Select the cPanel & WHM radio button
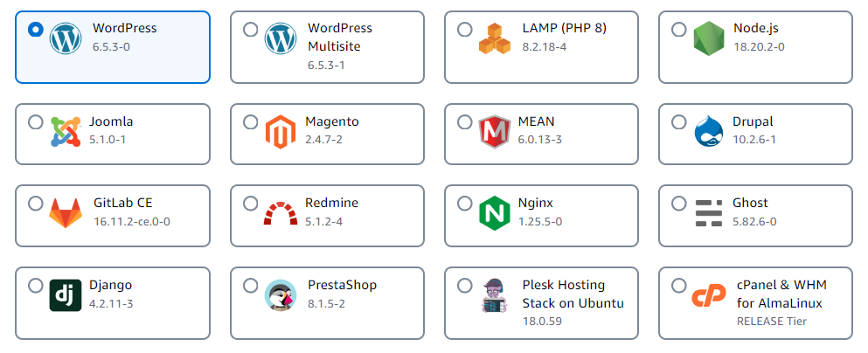Screen dimensions: 868x353 678,286
